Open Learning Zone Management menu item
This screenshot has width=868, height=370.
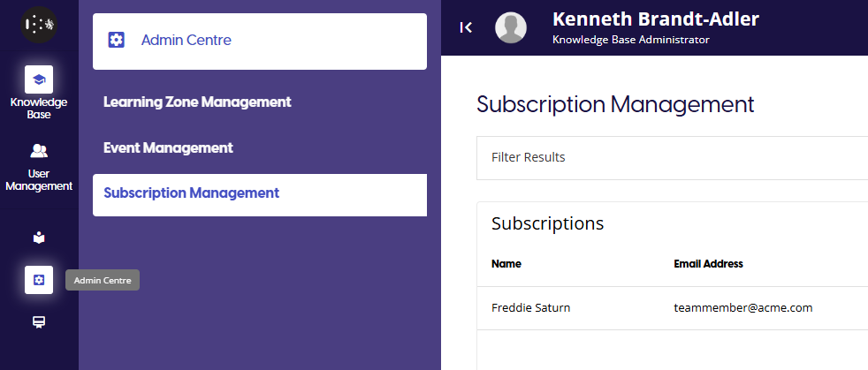click(x=197, y=102)
